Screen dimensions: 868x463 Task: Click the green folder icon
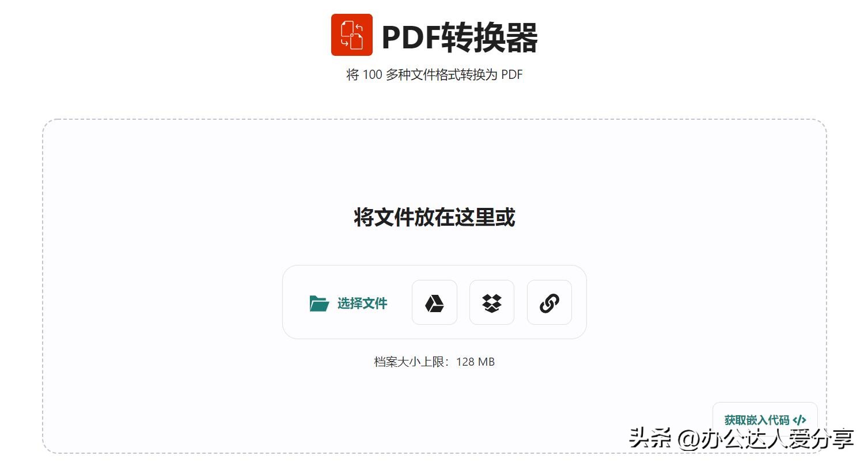[319, 303]
